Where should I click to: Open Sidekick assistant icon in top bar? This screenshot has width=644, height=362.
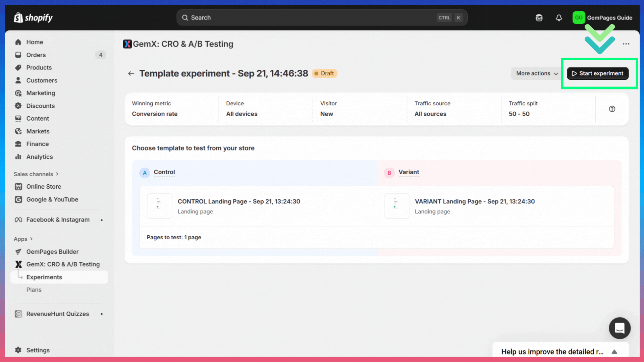[539, 18]
